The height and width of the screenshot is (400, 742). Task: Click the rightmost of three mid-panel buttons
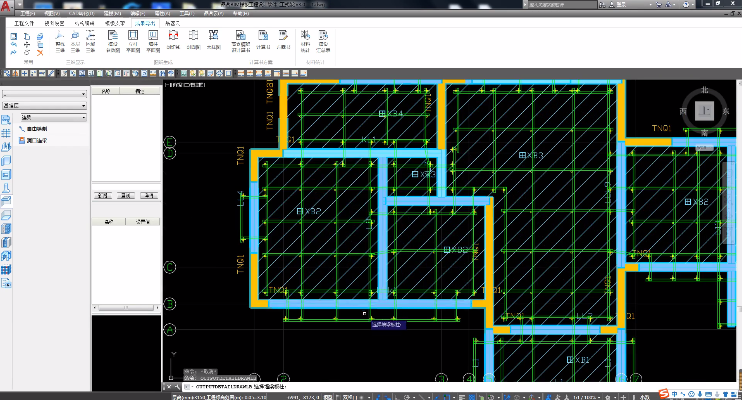(149, 196)
